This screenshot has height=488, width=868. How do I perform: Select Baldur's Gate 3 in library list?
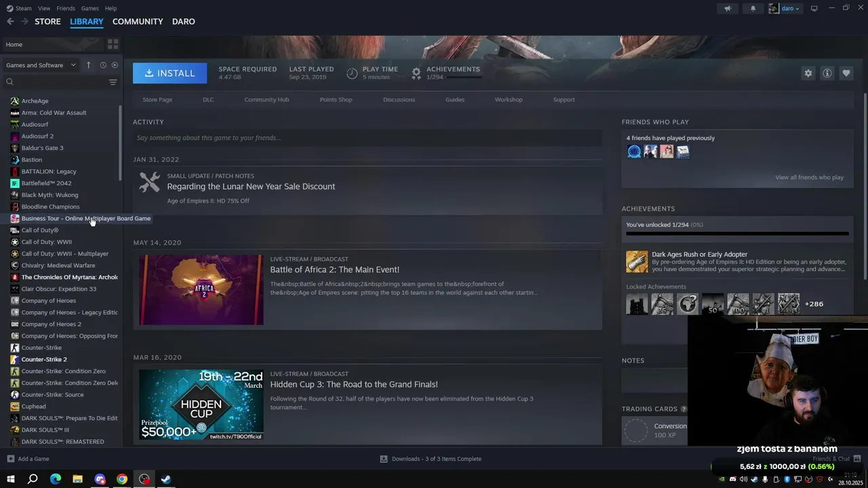pyautogui.click(x=42, y=148)
